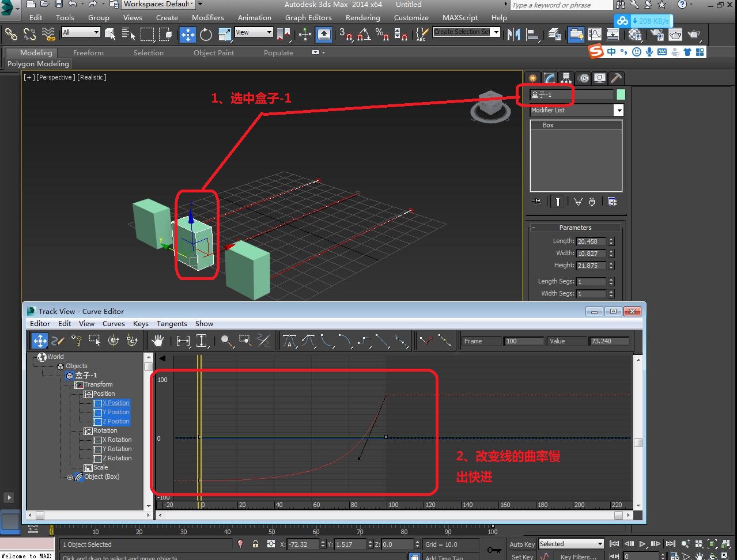Select the Rotate tool in main toolbar
Viewport: 737px width, 560px height.
(206, 35)
